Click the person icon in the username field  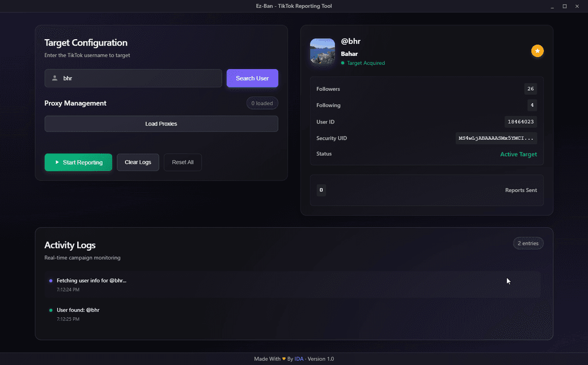[x=54, y=78]
